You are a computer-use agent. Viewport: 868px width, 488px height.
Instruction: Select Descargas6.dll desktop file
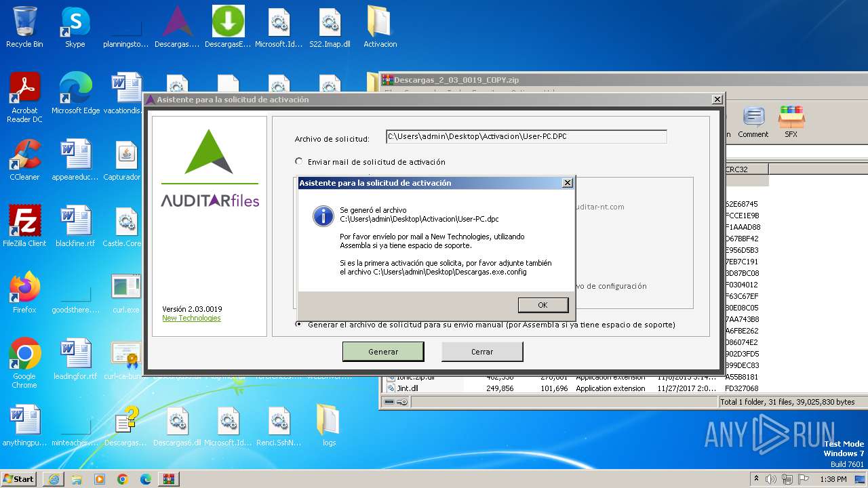click(178, 426)
